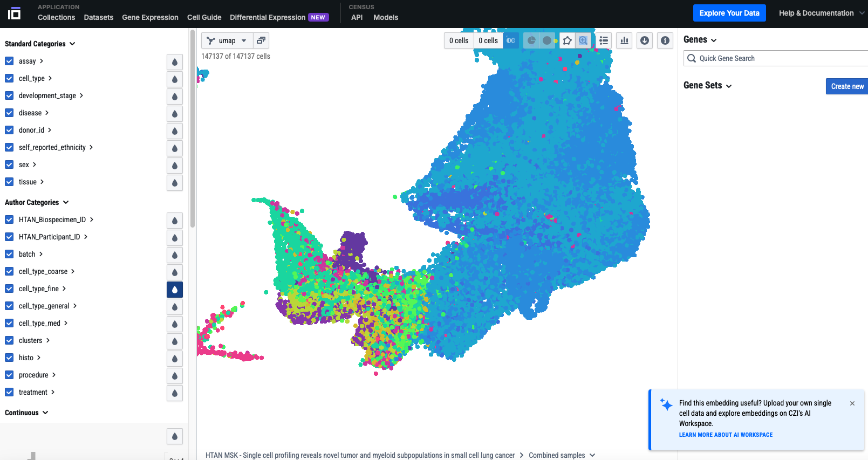Open the umap embedding dropdown
Image resolution: width=868 pixels, height=460 pixels.
click(x=227, y=40)
